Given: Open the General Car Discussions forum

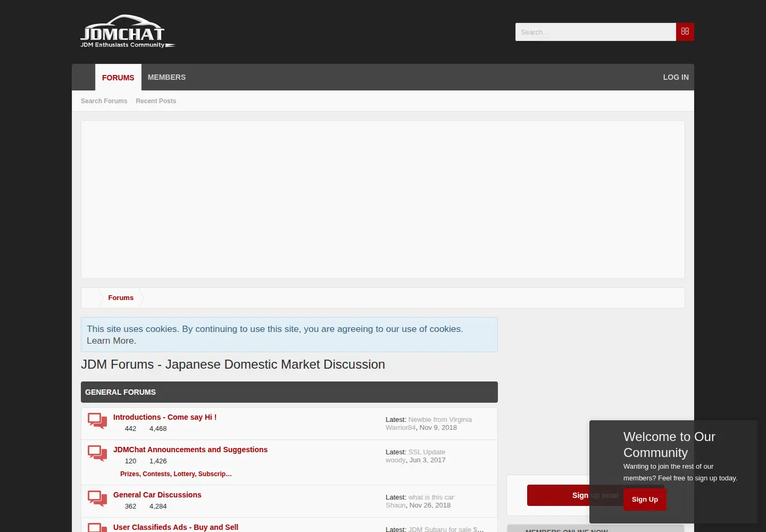Looking at the screenshot, I should point(157,495).
